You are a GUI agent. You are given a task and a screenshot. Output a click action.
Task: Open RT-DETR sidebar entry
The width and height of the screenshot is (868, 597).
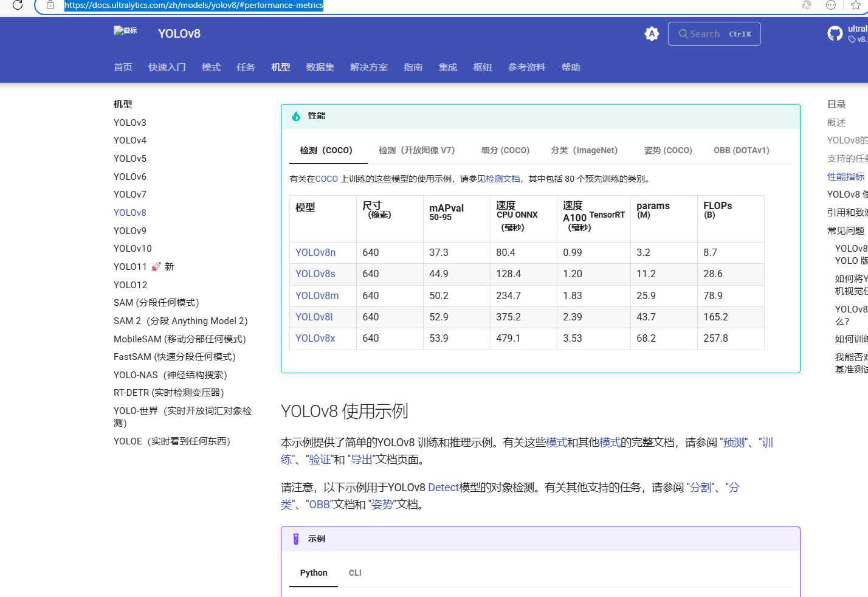[x=169, y=393]
